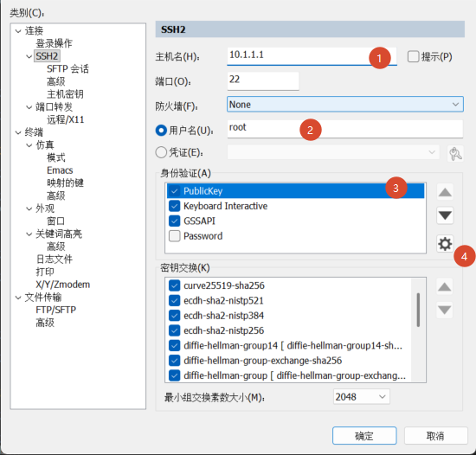The width and height of the screenshot is (476, 455).
Task: Uncheck ecdh-sha2-nistp384 key exchange
Action: pos(174,316)
